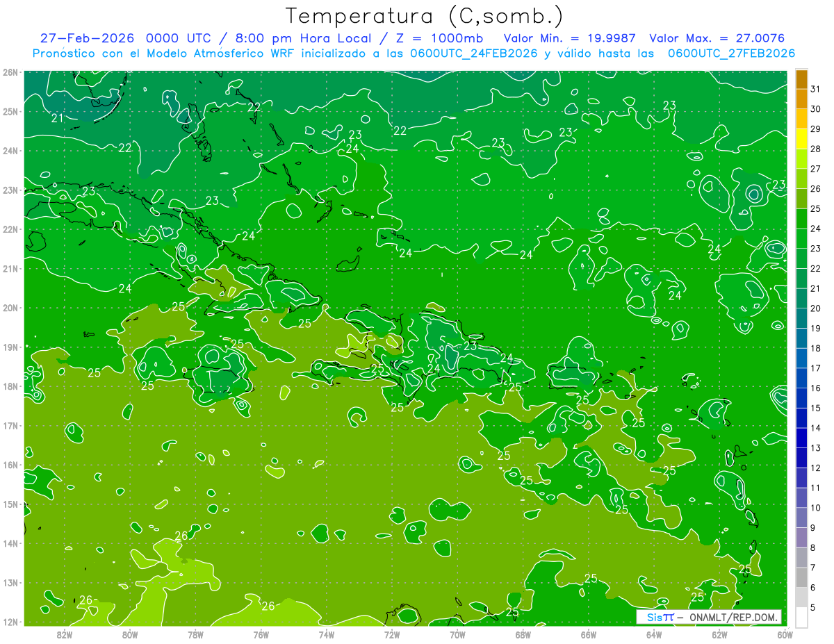Pick yellow legend swatch between 28 and 29
This screenshot has height=644, width=834.
(x=801, y=139)
